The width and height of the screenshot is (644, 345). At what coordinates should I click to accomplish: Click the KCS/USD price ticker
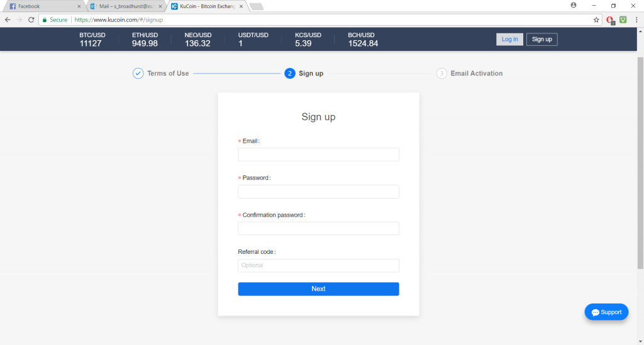[308, 40]
